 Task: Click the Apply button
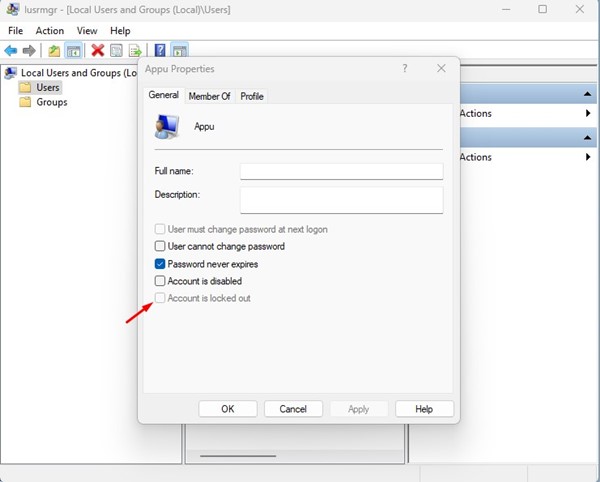[359, 409]
